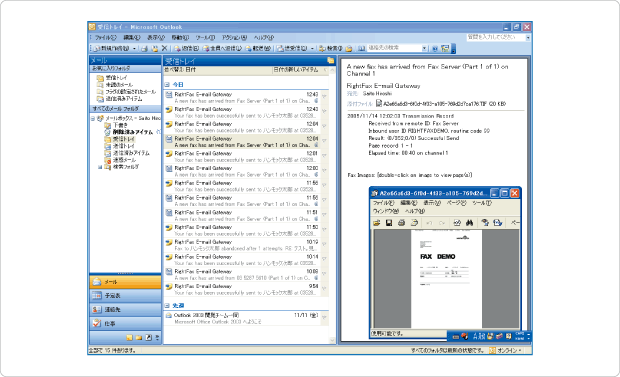Open the 編集 menu in Outlook
620x377 pixels.
tap(132, 38)
